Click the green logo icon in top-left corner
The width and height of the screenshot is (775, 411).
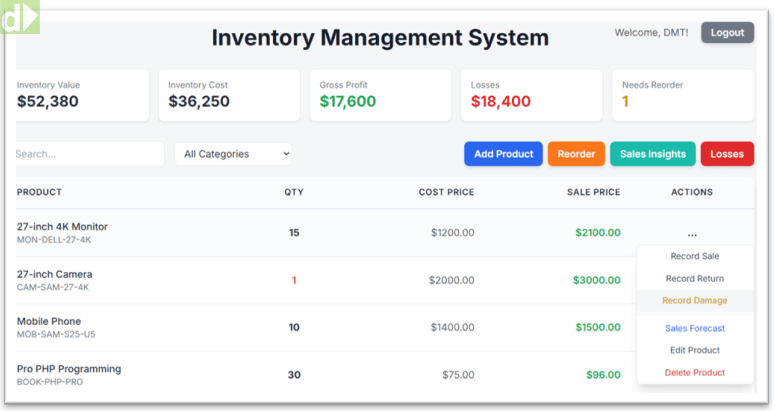(19, 17)
